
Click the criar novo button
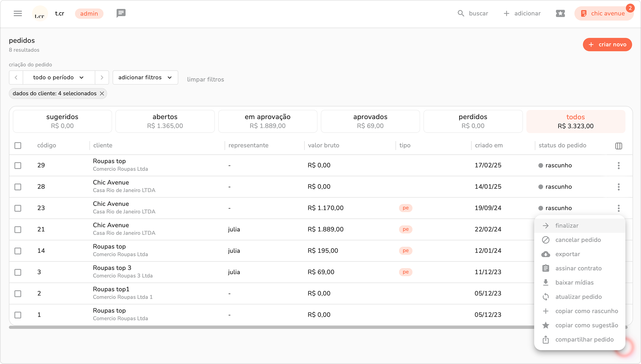coord(607,45)
